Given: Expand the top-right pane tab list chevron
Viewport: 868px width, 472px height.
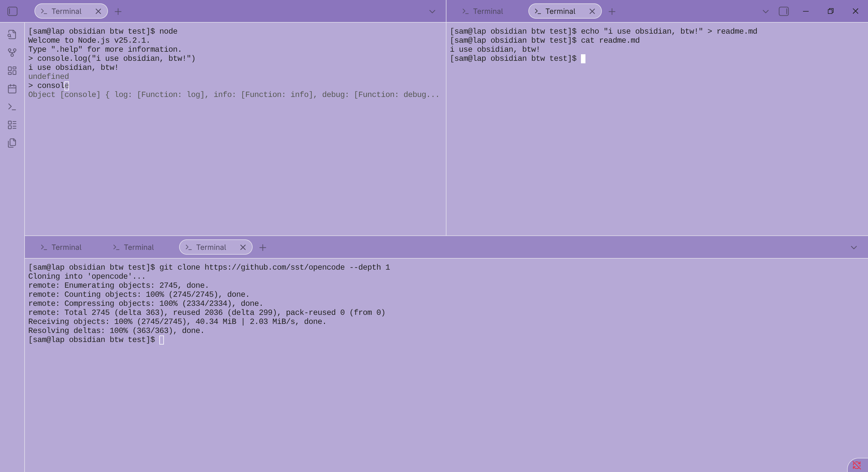Looking at the screenshot, I should point(765,12).
